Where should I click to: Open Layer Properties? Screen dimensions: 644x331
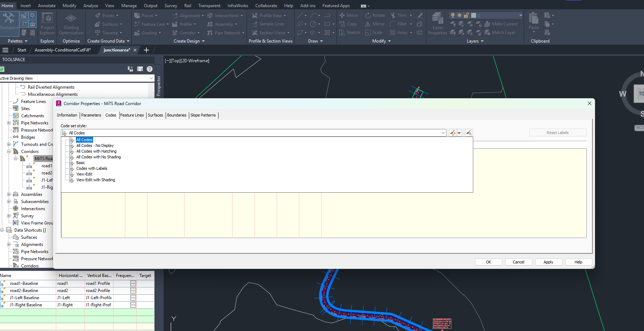tap(437, 24)
